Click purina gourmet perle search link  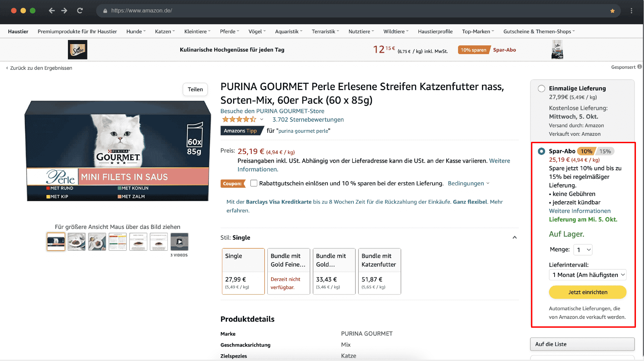pyautogui.click(x=303, y=131)
